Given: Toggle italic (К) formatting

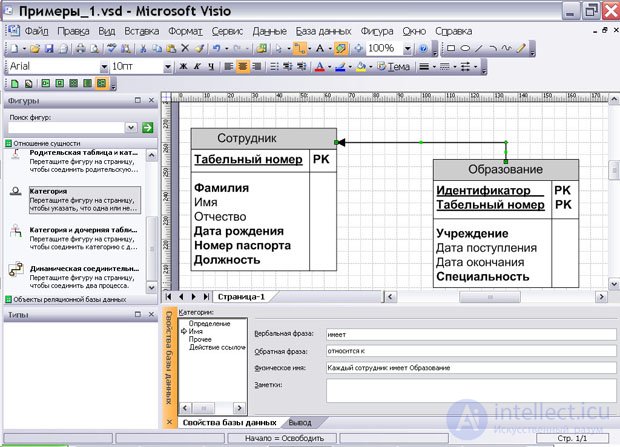Looking at the screenshot, I should coord(197,67).
